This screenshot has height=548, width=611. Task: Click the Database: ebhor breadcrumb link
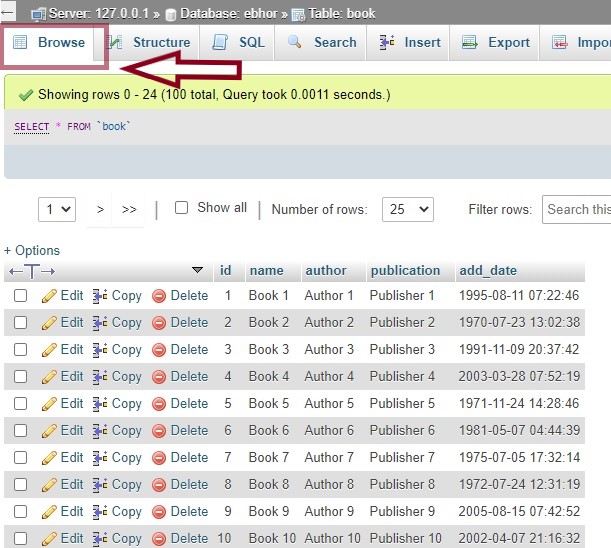[x=229, y=14]
